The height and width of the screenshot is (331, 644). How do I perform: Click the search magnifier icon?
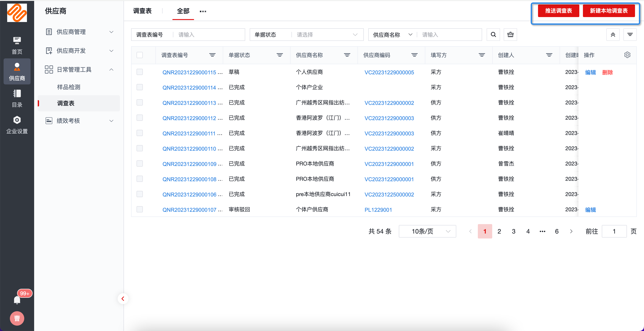tap(493, 35)
